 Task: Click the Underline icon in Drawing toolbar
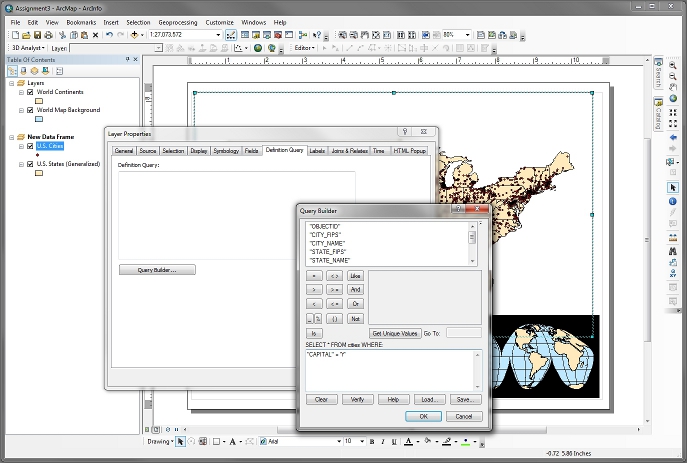394,442
